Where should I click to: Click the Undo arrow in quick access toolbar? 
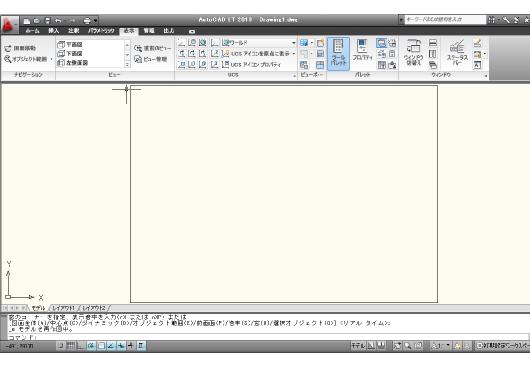tap(58, 21)
